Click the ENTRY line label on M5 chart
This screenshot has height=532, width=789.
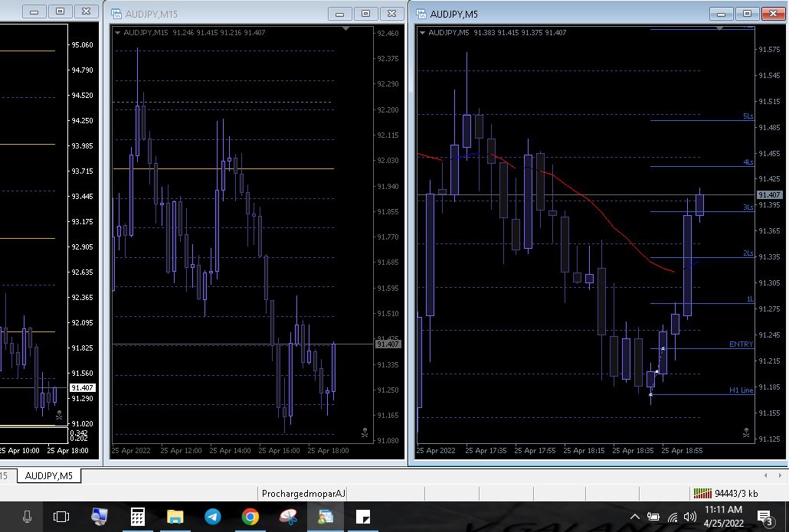tap(741, 344)
